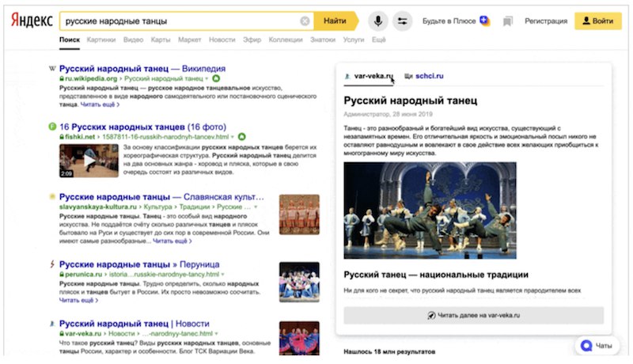
Task: Switch to the Видео tab
Action: 133,40
